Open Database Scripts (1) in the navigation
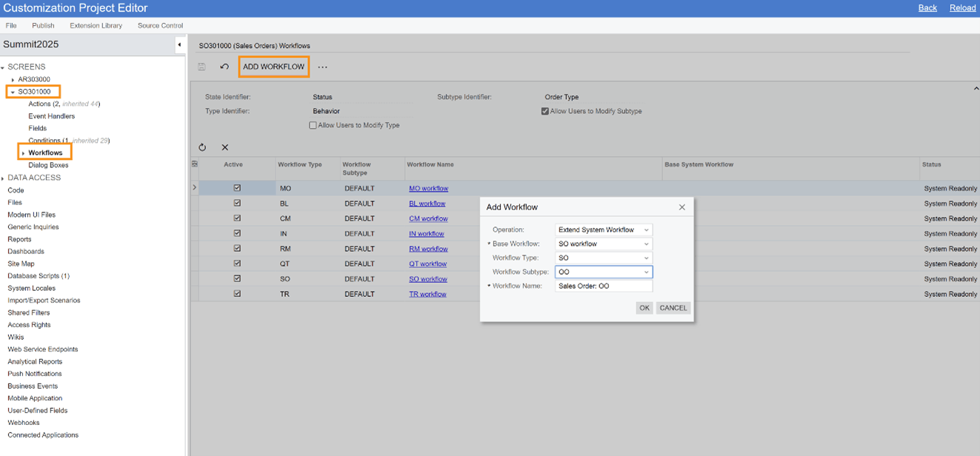 [39, 276]
